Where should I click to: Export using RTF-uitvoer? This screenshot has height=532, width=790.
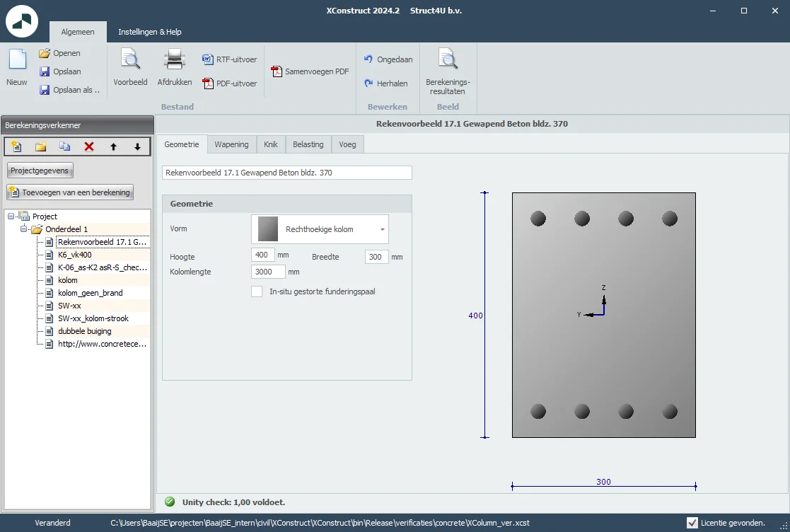click(229, 59)
